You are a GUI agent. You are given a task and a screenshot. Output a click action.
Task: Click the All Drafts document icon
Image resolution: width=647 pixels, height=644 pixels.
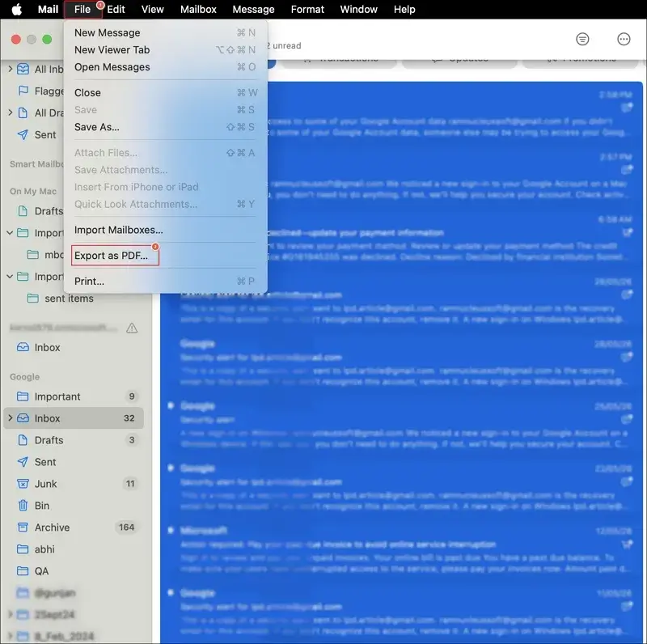(23, 112)
